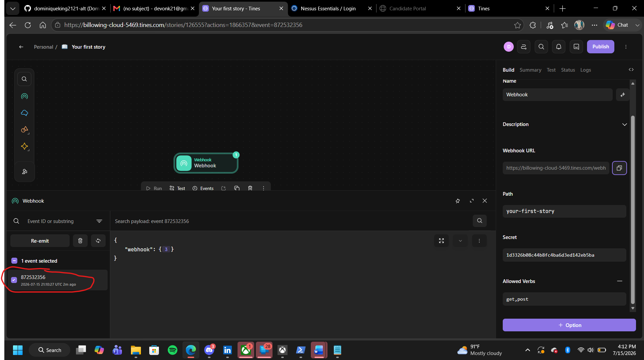Toggle the '1 event selected' select-all checkbox
The image size is (644, 360).
pyautogui.click(x=14, y=261)
